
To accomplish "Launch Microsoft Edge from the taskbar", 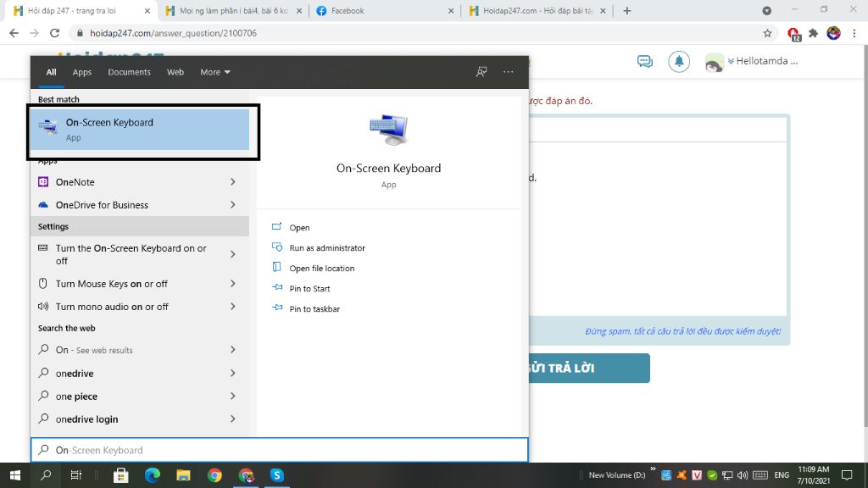I will [153, 475].
